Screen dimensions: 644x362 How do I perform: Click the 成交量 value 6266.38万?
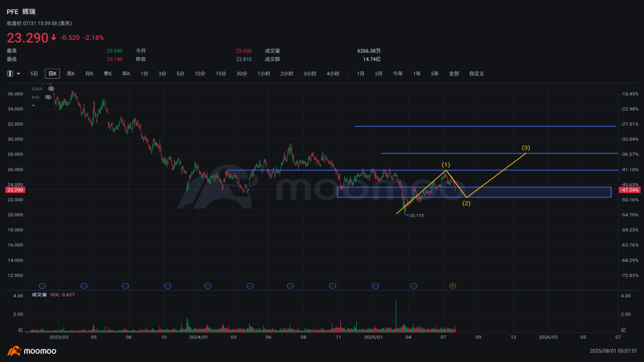tap(369, 51)
